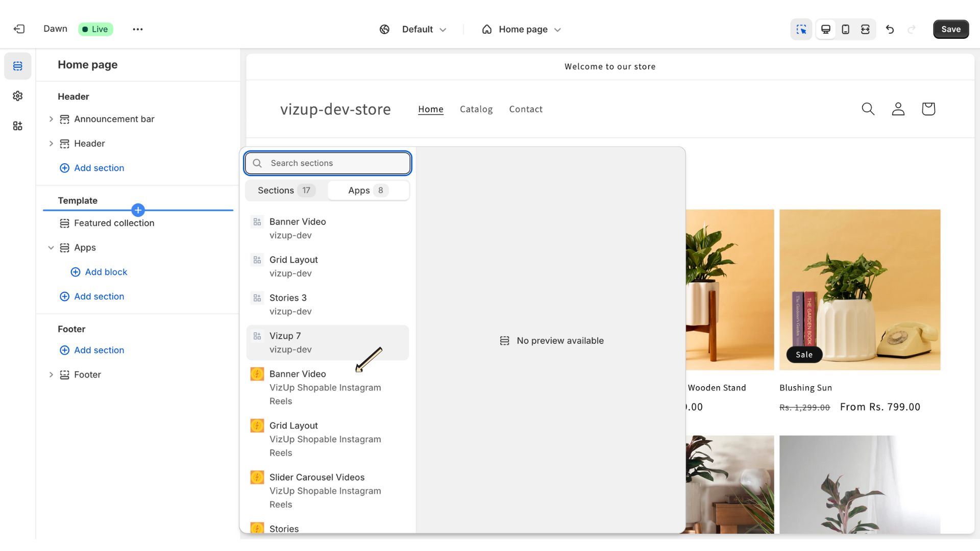Image resolution: width=980 pixels, height=551 pixels.
Task: Switch to mobile preview view
Action: click(x=845, y=29)
